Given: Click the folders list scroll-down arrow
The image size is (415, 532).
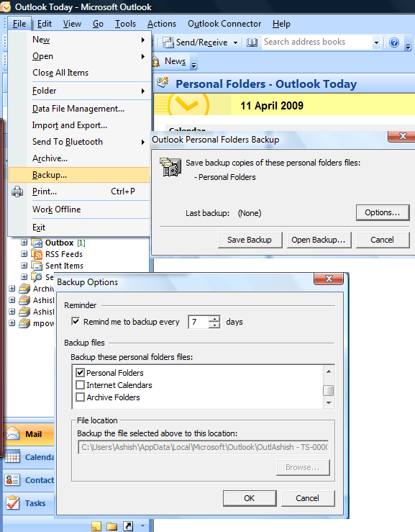Looking at the screenshot, I should click(329, 403).
